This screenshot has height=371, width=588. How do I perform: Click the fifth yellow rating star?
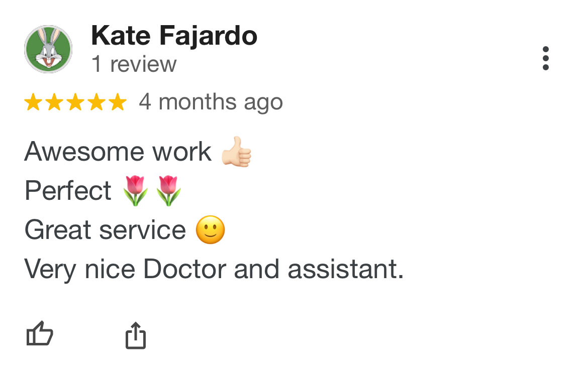(117, 102)
